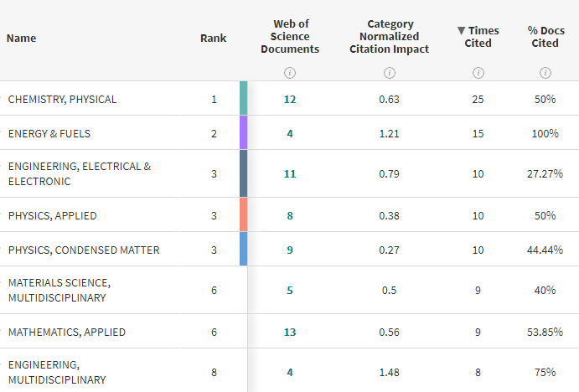Click blue swatch for Physics, Condensed Matter
Viewport: 579px width, 392px height.
tap(243, 249)
